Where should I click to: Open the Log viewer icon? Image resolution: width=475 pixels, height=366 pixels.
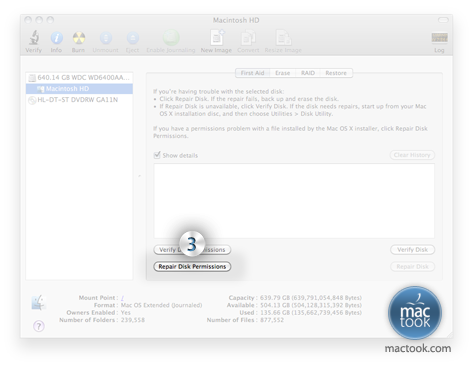point(439,38)
